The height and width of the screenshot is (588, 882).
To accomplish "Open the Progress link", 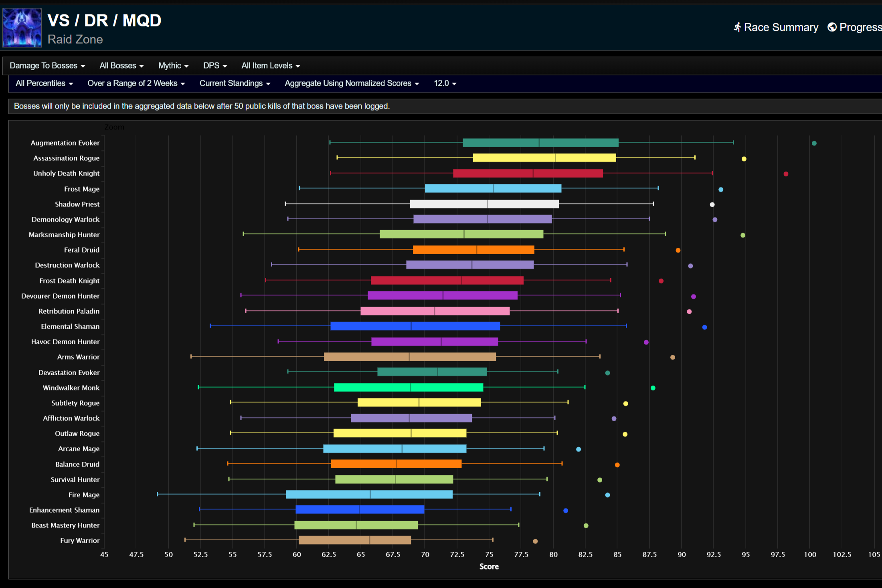I will pyautogui.click(x=860, y=27).
